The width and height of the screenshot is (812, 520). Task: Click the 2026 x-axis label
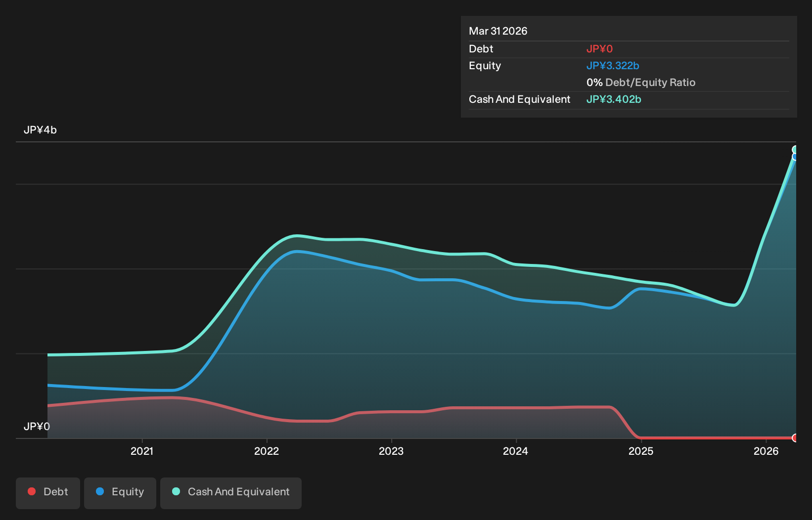pos(766,451)
